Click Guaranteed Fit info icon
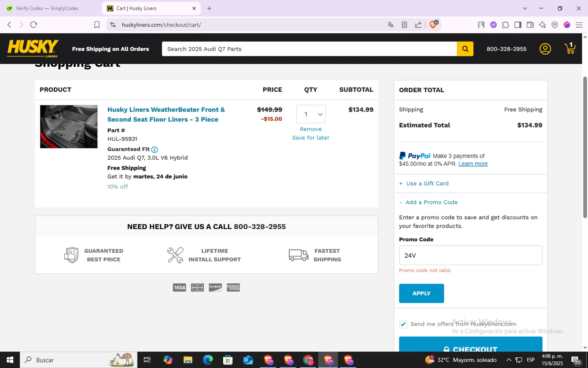Screen dimensions: 588x368 tap(154, 149)
